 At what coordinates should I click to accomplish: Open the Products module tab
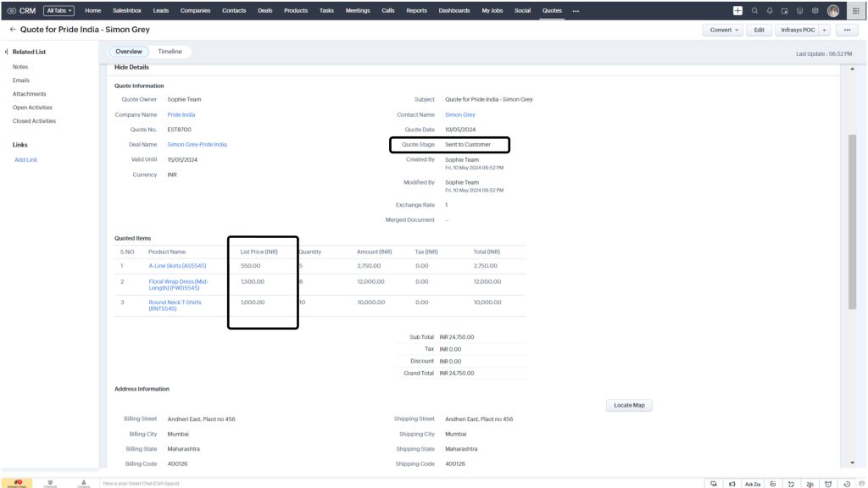[x=296, y=10]
